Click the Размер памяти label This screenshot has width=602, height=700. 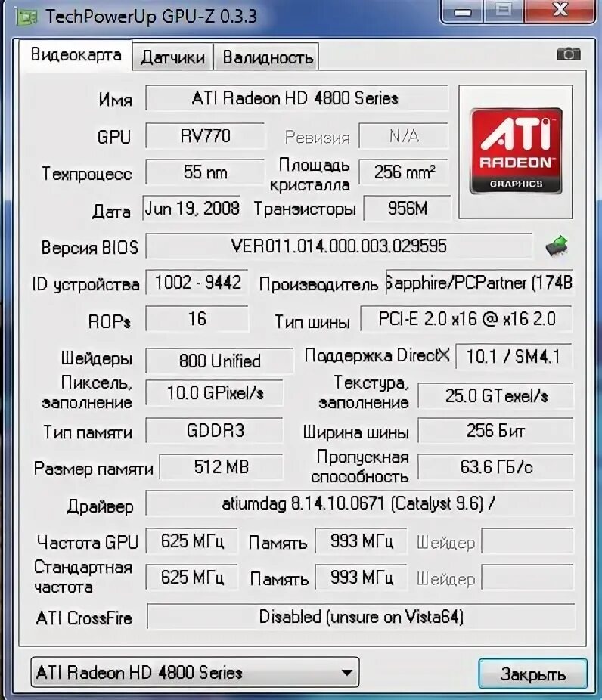93,469
